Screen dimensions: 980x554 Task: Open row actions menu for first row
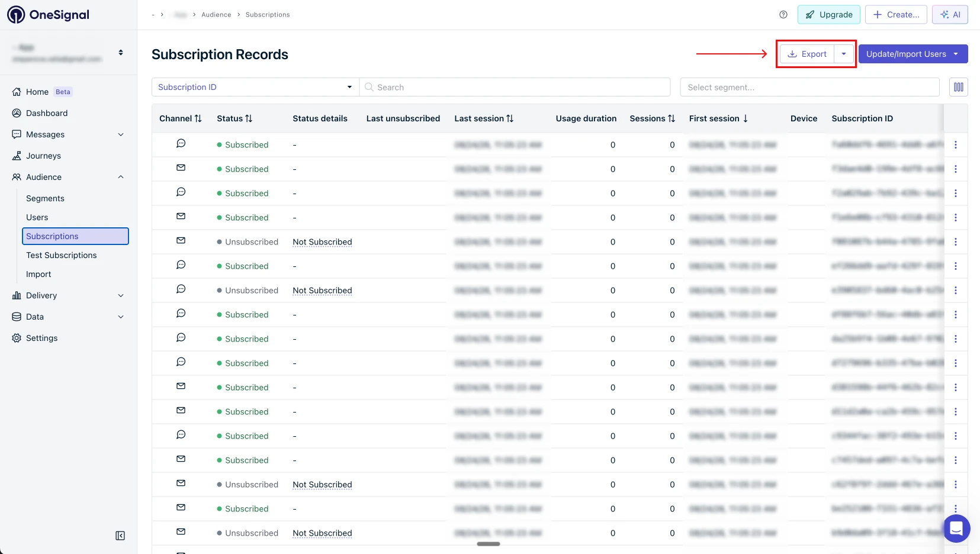click(956, 144)
